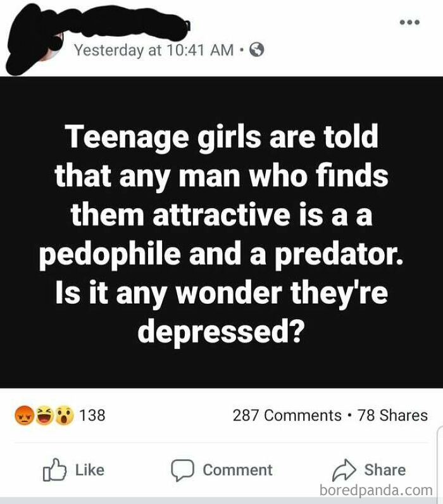Click the thumbs-up Like icon
Viewport: 443px width, 504px height.
[54, 470]
